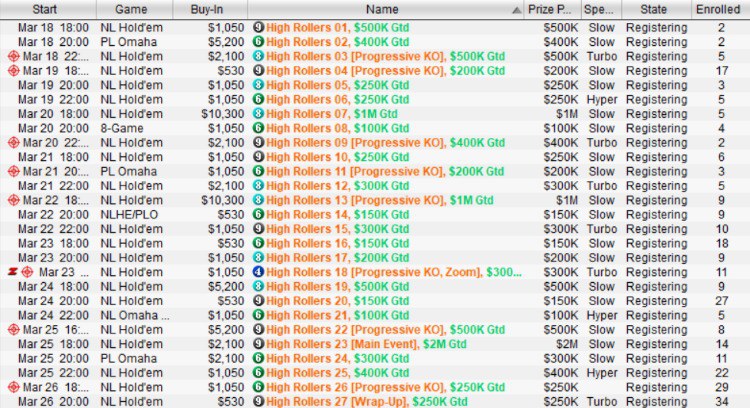
Task: Sort tournaments by the Start column header
Action: (x=44, y=9)
